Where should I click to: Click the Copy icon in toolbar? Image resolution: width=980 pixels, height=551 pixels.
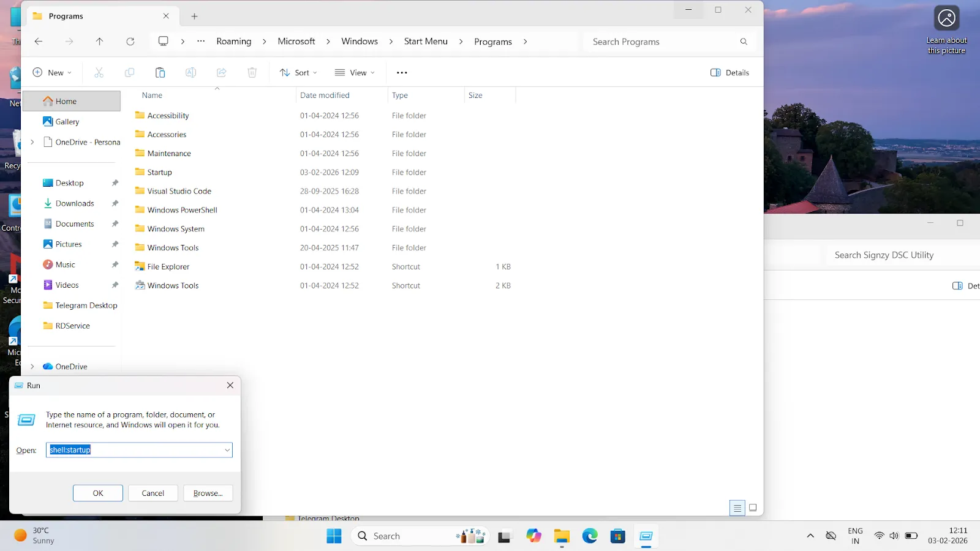(x=129, y=73)
